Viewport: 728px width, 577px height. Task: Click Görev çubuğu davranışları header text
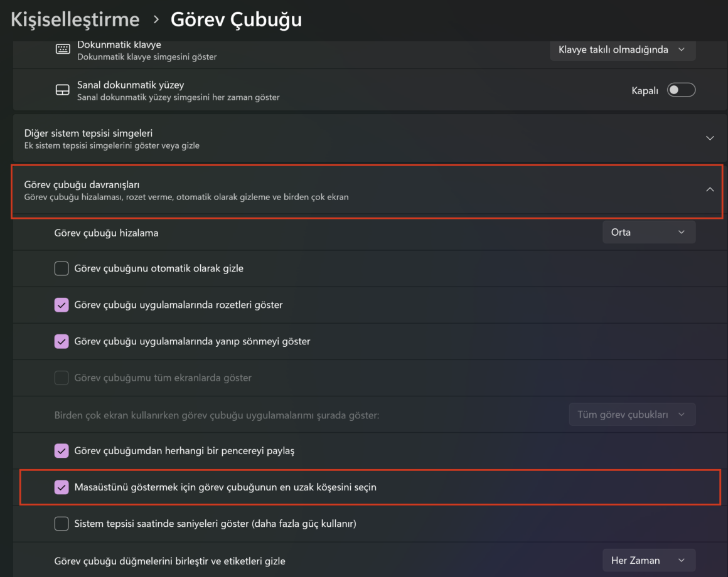(82, 184)
